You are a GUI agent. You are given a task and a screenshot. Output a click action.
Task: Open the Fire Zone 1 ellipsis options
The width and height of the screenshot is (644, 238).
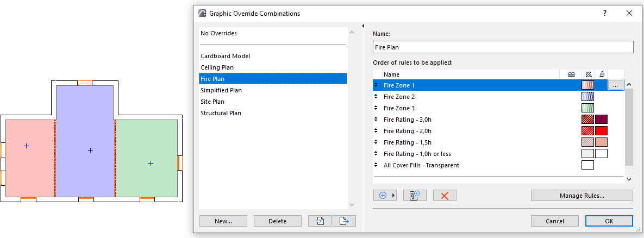coord(615,85)
